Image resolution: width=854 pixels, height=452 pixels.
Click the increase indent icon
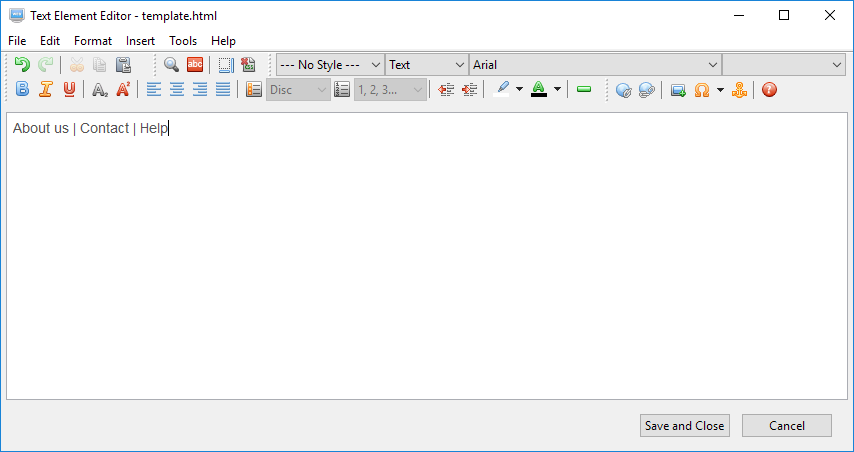pos(469,90)
